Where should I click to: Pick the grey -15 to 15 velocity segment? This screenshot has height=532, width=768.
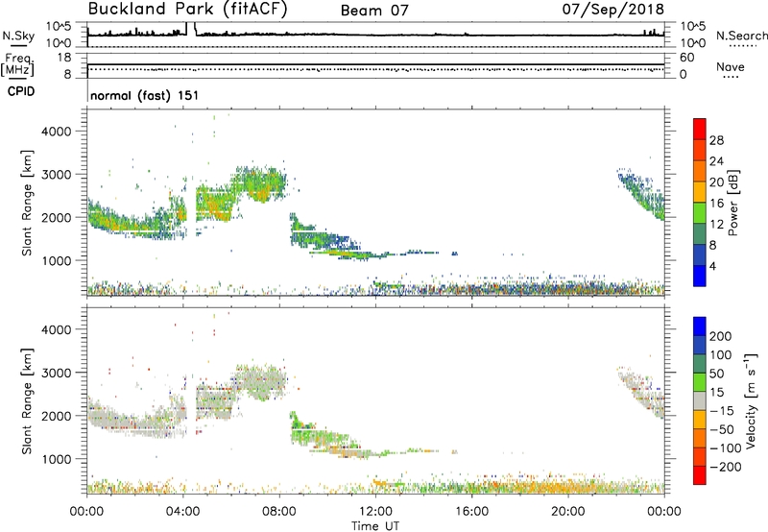(700, 401)
